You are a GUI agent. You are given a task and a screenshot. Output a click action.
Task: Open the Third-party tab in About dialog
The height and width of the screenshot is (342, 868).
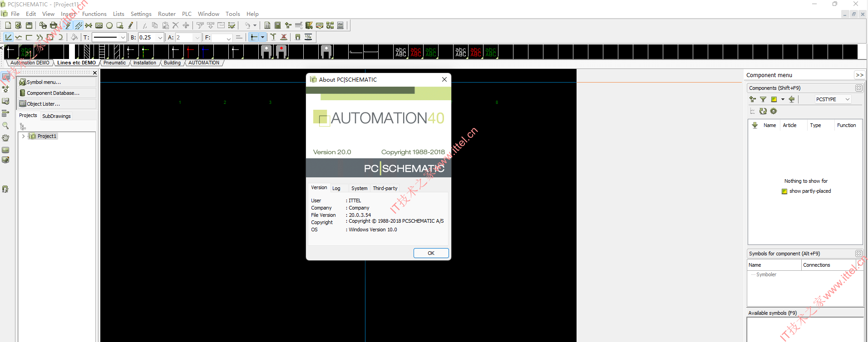point(385,188)
